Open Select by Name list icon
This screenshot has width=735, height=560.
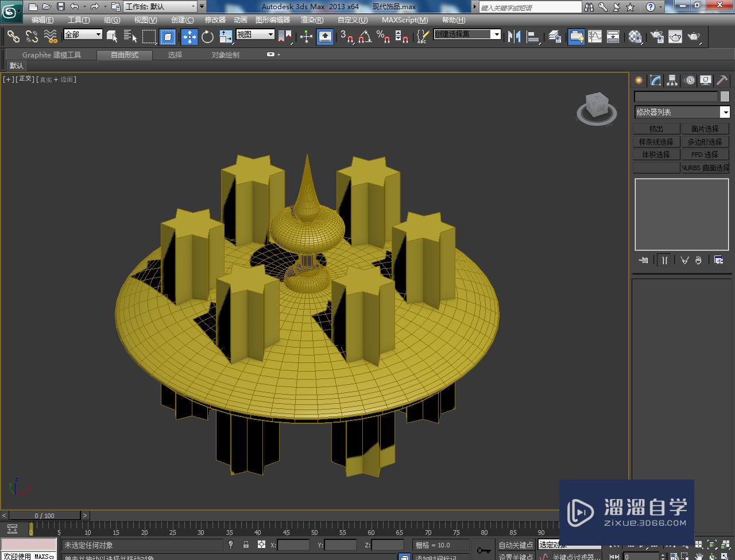(130, 37)
